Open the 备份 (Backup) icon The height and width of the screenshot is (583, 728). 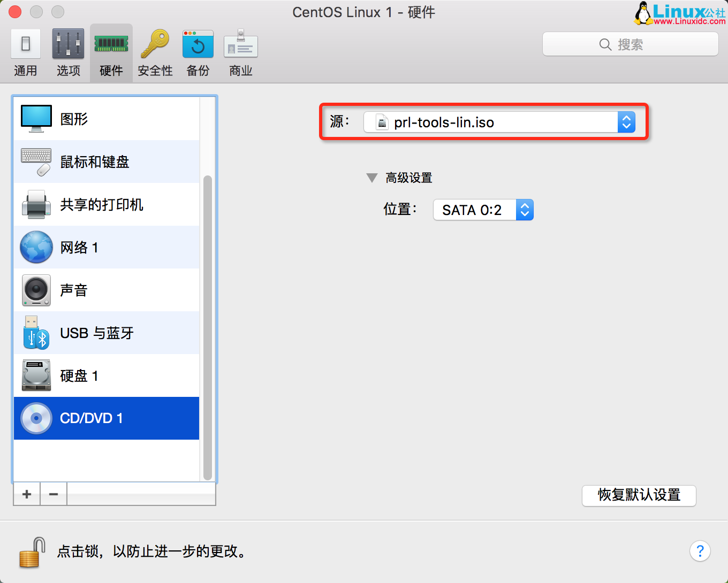(x=198, y=44)
